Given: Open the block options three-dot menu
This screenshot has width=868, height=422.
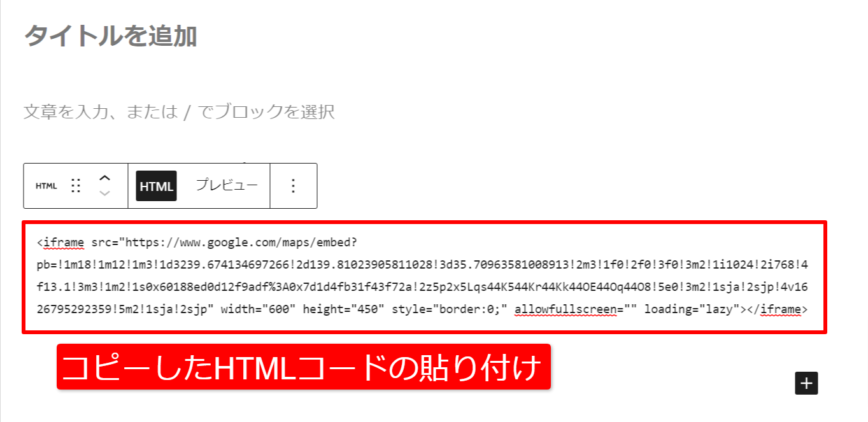Looking at the screenshot, I should [294, 186].
